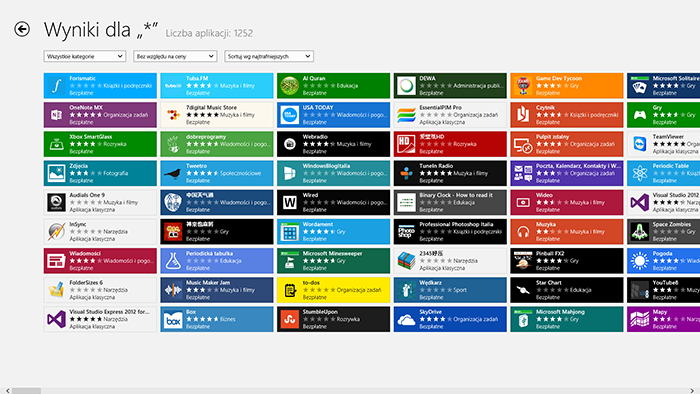The width and height of the screenshot is (700, 394).
Task: Open the Mapy app tile
Action: [663, 319]
